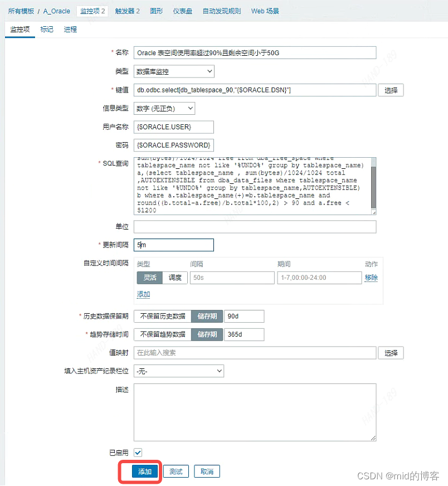This screenshot has height=486, width=448.
Task: Select the 调度 interval type toggle
Action: coord(175,278)
